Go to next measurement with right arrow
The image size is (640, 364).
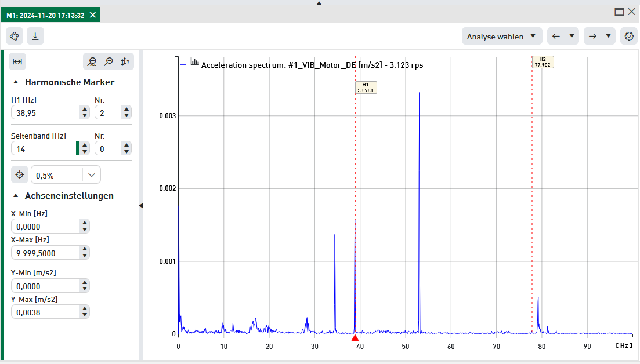(592, 36)
